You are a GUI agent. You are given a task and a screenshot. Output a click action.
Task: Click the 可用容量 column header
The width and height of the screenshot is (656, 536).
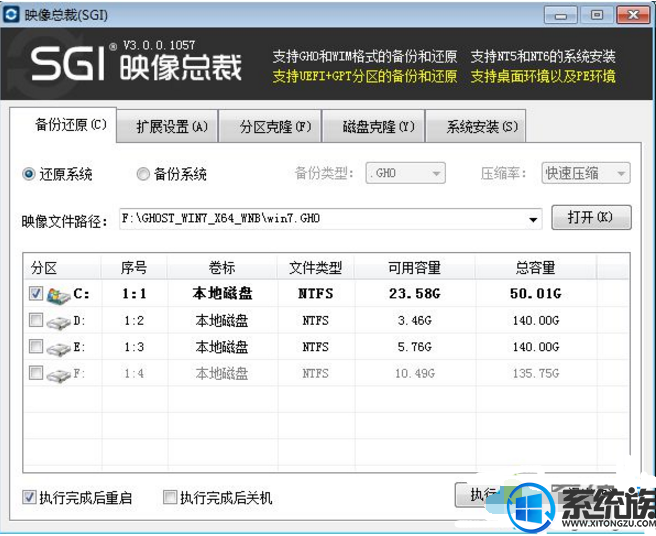(x=415, y=267)
